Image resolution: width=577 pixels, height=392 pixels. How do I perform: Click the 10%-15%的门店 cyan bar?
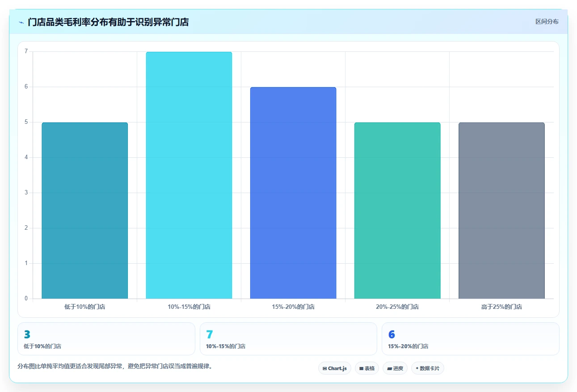click(x=189, y=175)
